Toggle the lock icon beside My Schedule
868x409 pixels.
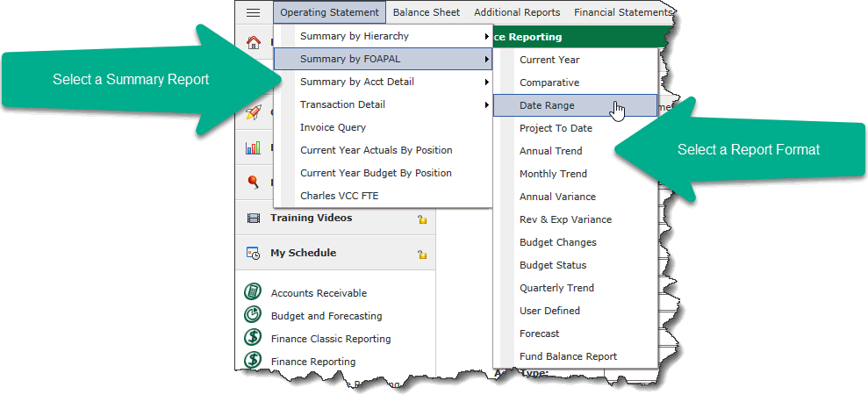(x=422, y=255)
